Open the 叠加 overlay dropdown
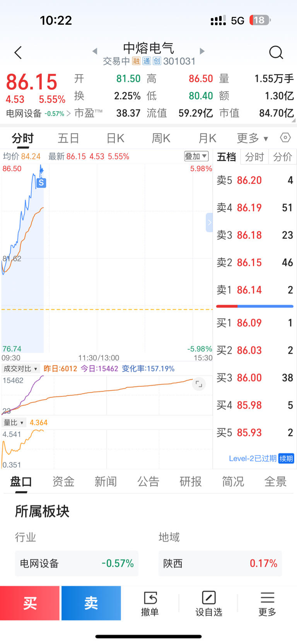 pos(196,156)
